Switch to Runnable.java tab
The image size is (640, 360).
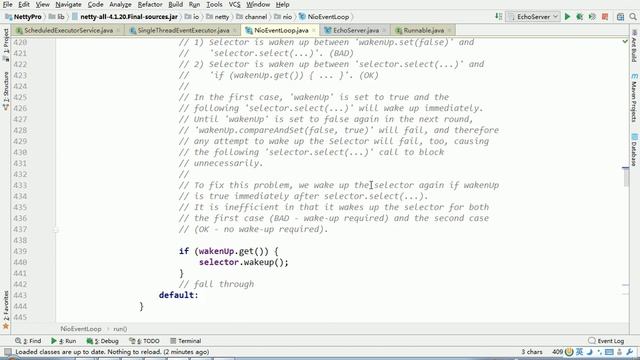pyautogui.click(x=423, y=30)
